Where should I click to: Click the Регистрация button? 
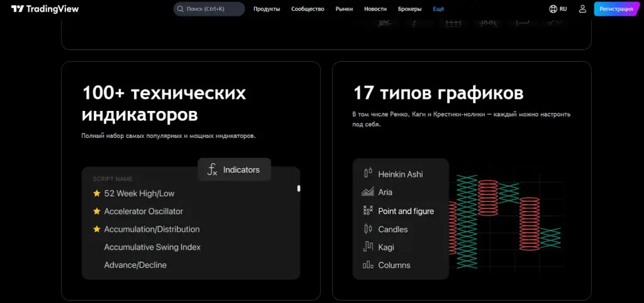616,9
